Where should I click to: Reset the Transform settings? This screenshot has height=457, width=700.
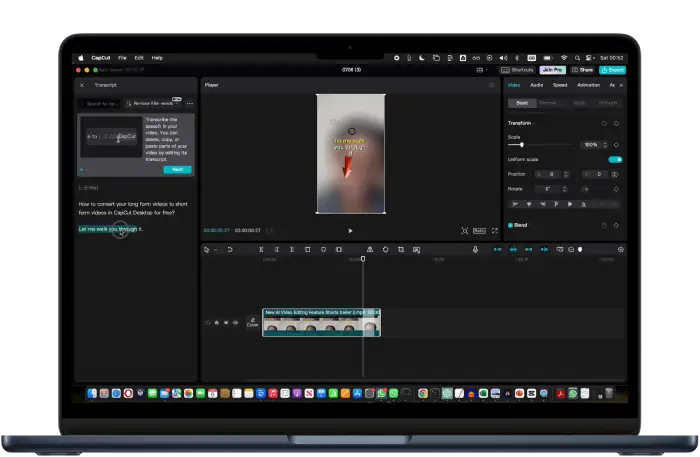(604, 122)
